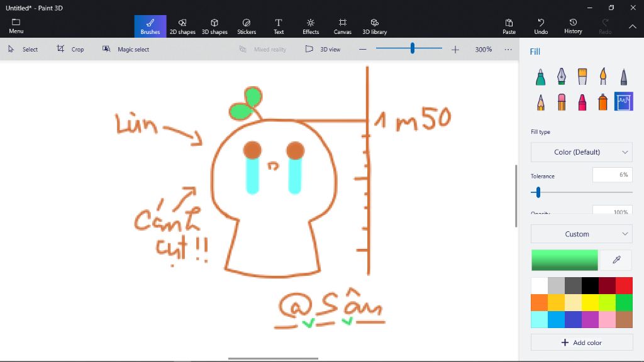Viewport: 644px width, 362px height.
Task: Open the more options ellipsis
Action: (x=508, y=49)
